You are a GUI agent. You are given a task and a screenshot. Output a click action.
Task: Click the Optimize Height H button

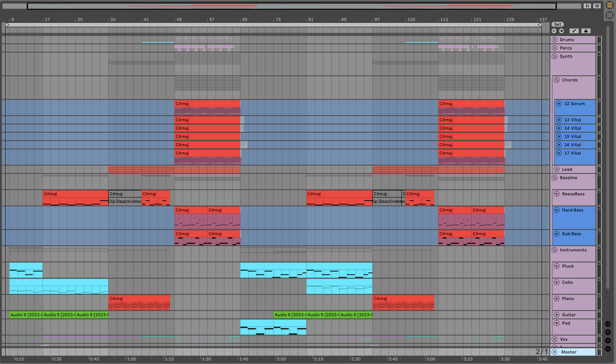587,6
